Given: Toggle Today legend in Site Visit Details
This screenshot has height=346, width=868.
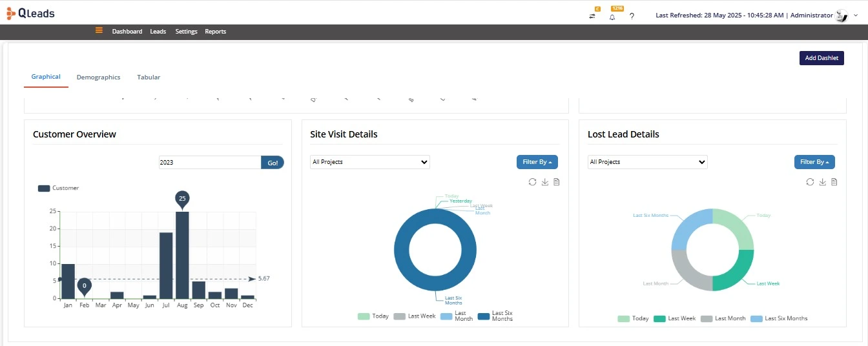Looking at the screenshot, I should click(373, 316).
